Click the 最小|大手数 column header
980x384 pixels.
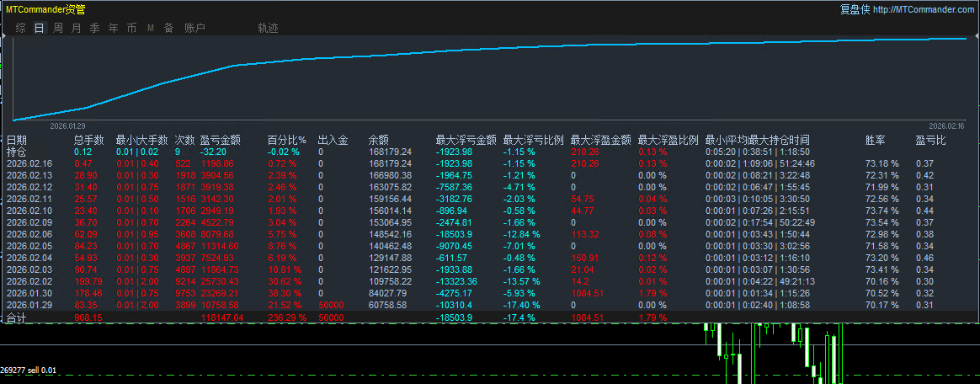pyautogui.click(x=142, y=140)
